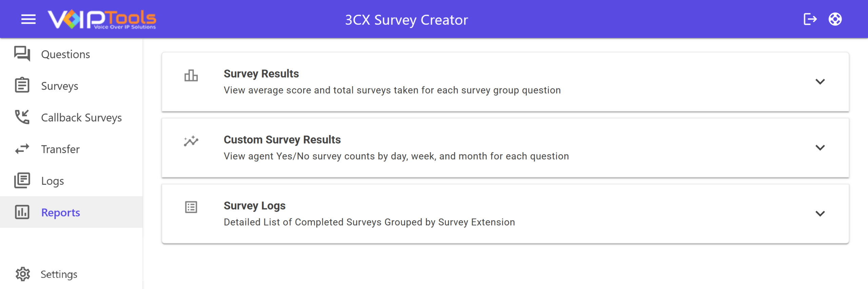Click the Reports chart icon in sidebar

[x=22, y=212]
